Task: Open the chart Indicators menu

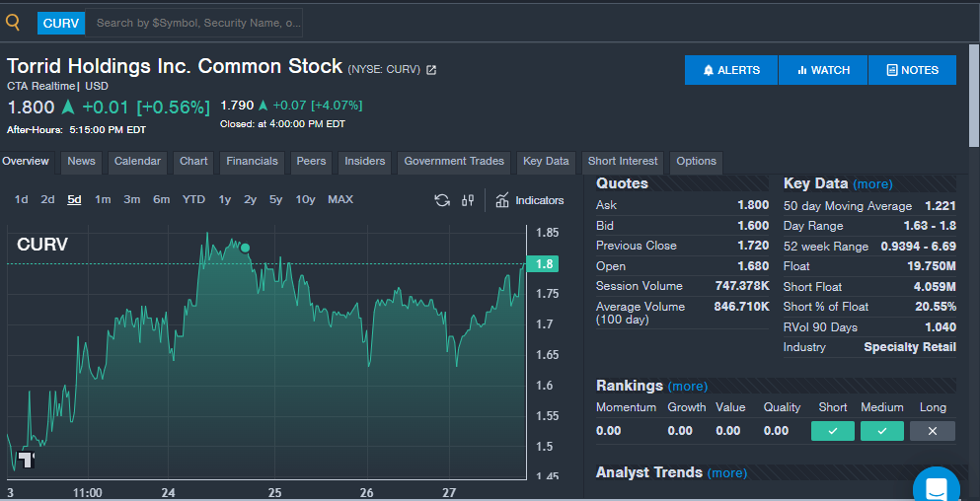Action: 529,200
